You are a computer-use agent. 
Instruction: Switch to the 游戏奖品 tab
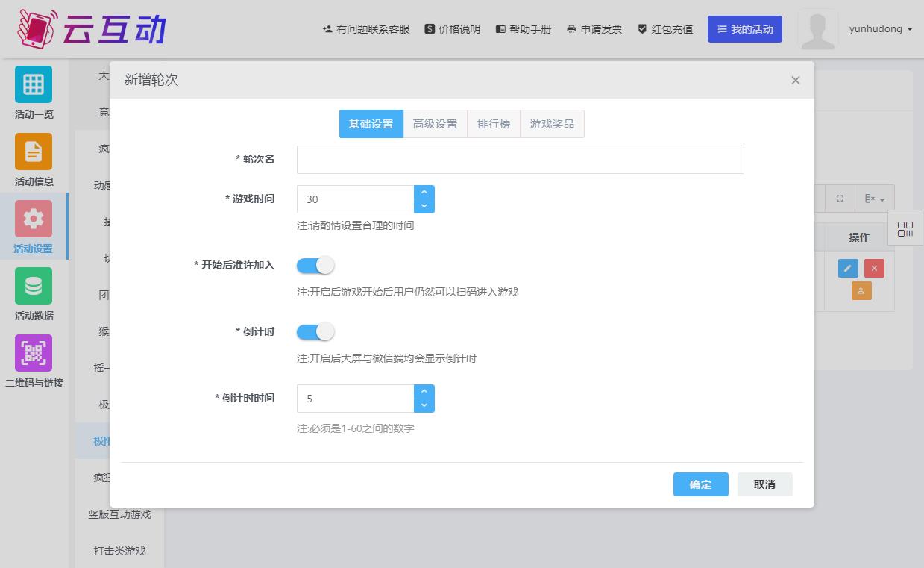[552, 124]
